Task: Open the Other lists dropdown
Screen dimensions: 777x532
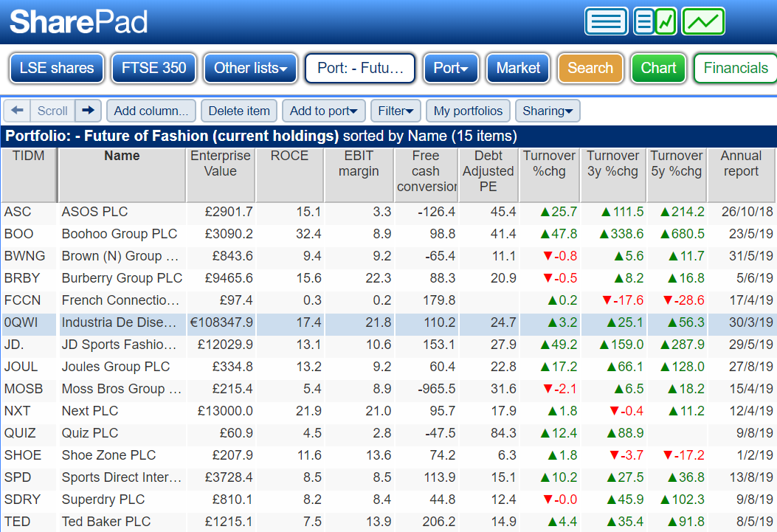Action: point(250,68)
